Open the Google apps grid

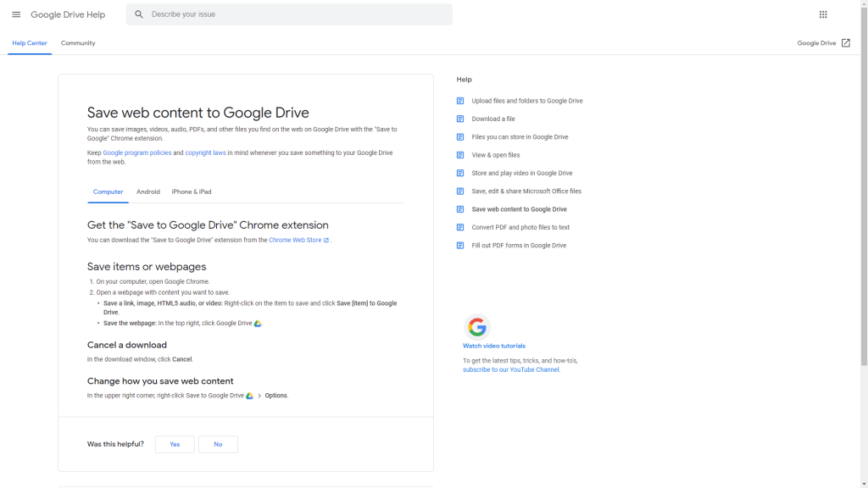(822, 14)
